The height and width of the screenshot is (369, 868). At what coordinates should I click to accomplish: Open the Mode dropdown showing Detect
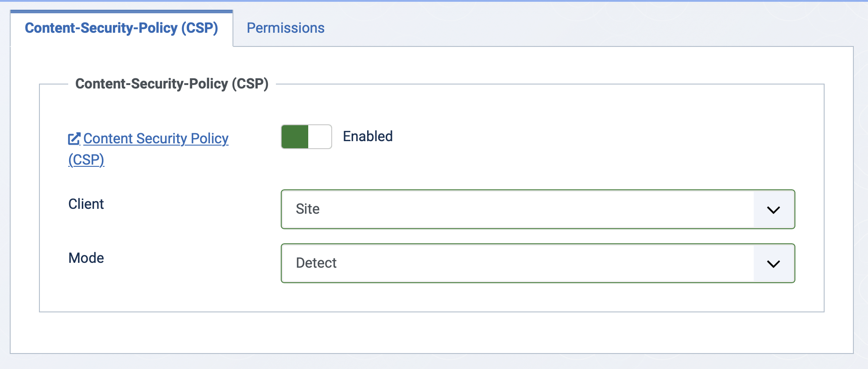tap(538, 263)
